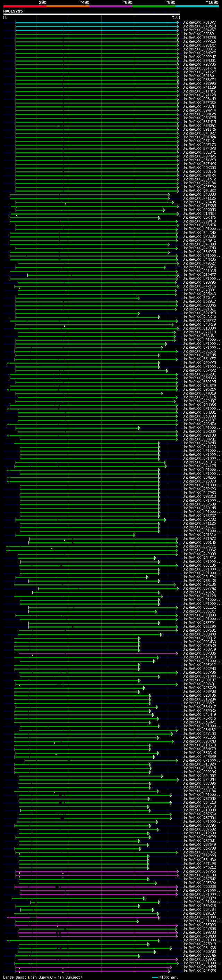
Task: Select hit label UniRef100_B4JCH0
Action: click(199, 233)
